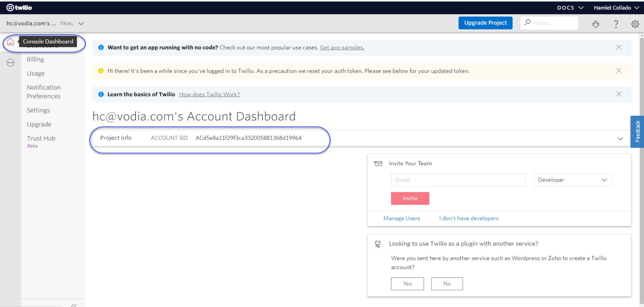The image size is (644, 307).
Task: Dismiss the auth token reset banner
Action: pos(619,71)
